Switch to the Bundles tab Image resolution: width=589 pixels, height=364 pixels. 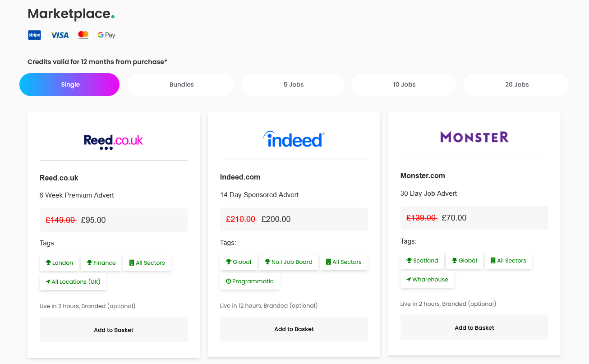coord(181,85)
